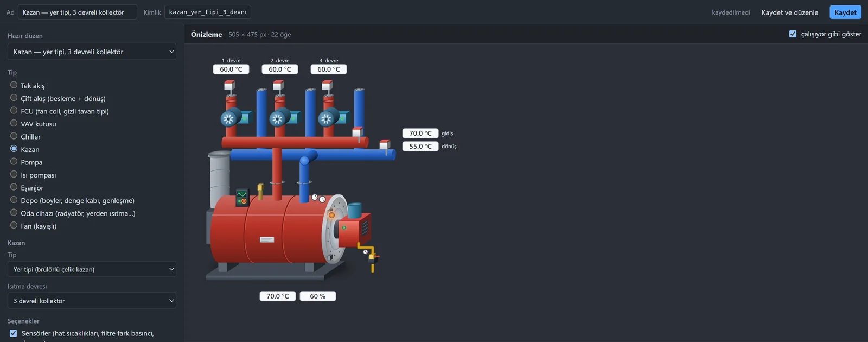Click the supply header sensor icon
This screenshot has width=868, height=342.
tap(358, 134)
